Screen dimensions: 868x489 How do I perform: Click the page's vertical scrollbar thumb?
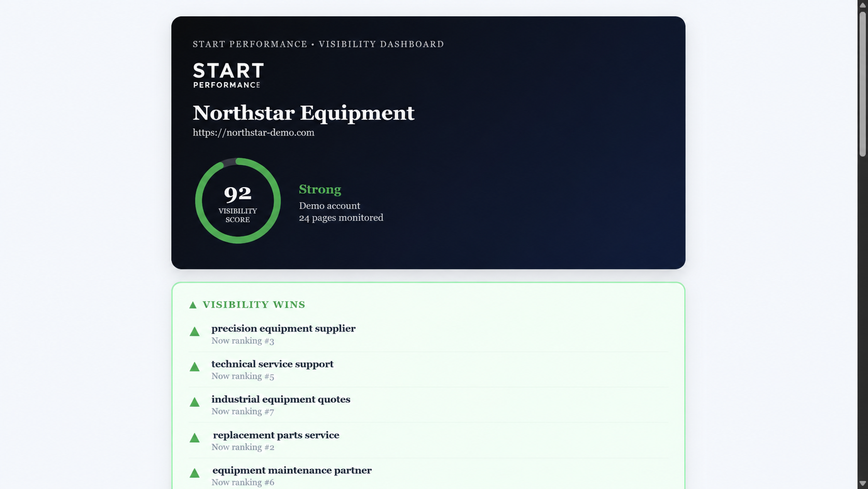click(863, 83)
